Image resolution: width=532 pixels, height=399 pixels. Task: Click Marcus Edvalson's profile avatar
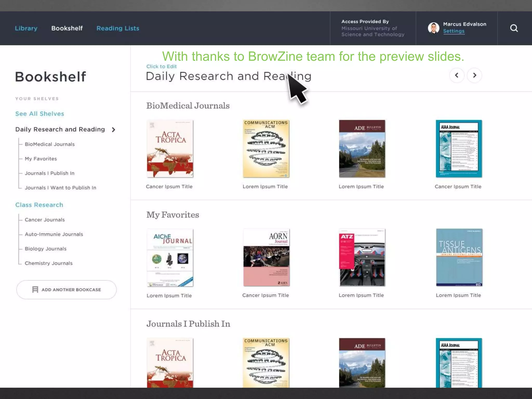click(x=433, y=28)
